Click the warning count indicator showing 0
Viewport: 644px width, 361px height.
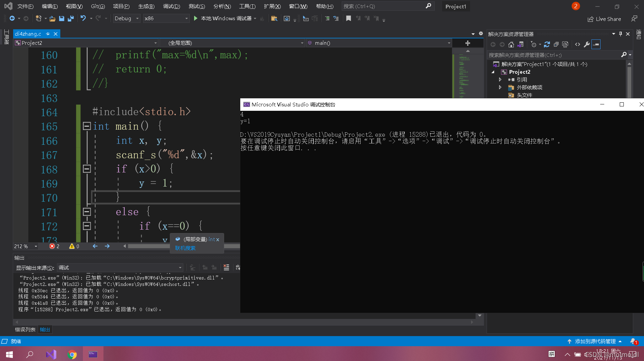click(x=74, y=247)
